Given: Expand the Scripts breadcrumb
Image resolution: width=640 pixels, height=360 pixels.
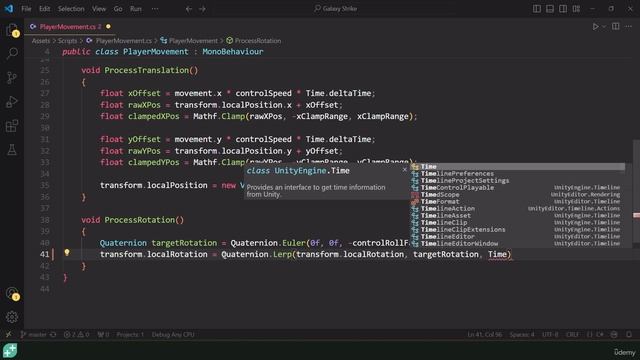Looking at the screenshot, I should pyautogui.click(x=67, y=41).
